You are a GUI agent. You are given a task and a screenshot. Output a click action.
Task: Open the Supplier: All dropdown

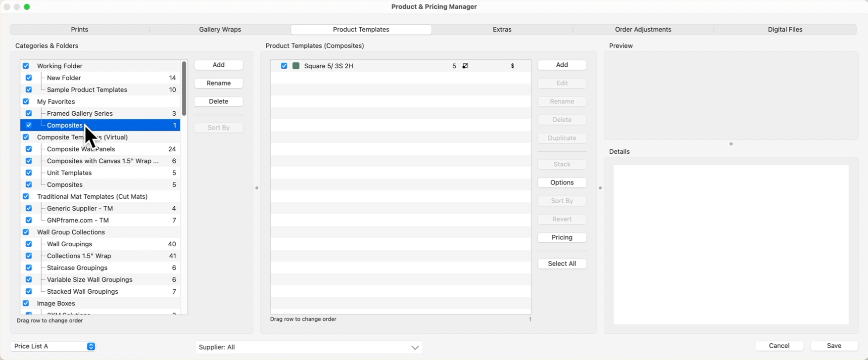pos(309,347)
